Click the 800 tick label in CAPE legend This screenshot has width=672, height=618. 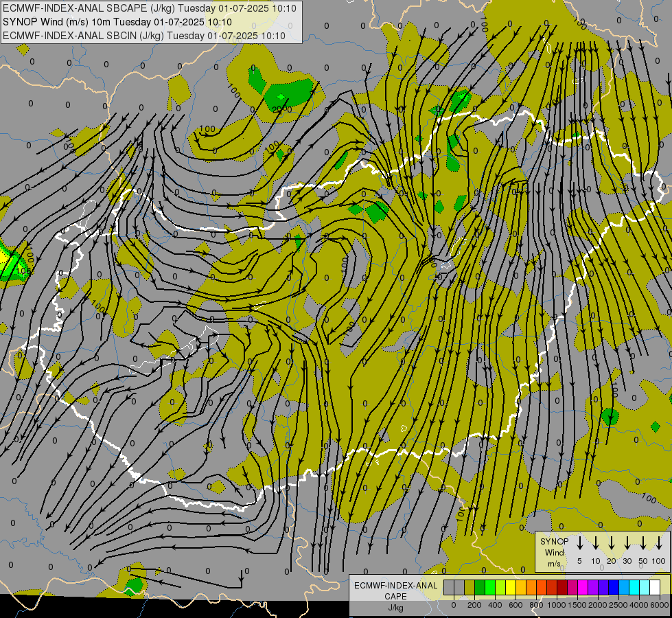[536, 605]
